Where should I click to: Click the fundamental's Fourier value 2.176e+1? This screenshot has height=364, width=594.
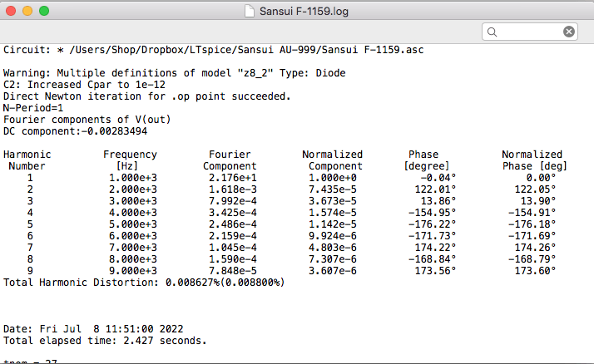coord(233,178)
